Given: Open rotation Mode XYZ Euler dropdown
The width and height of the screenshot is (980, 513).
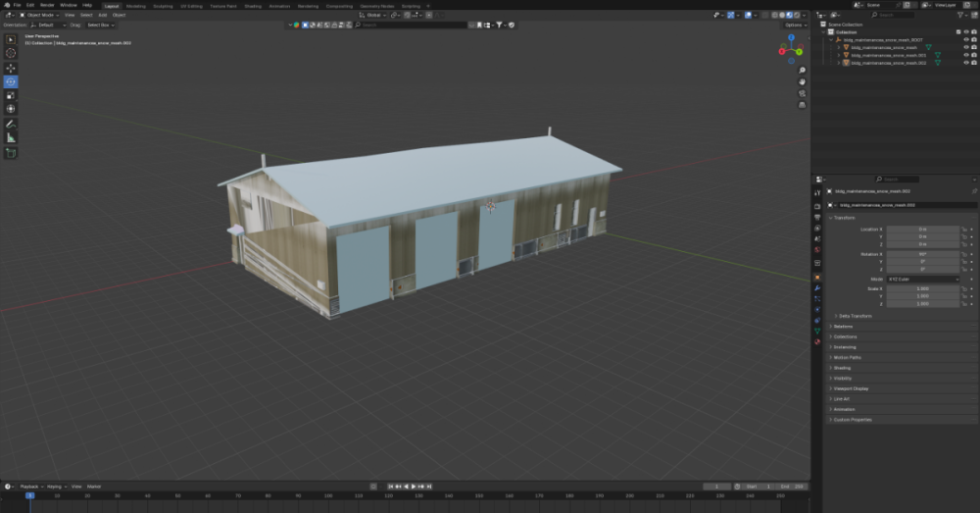Looking at the screenshot, I should point(922,279).
